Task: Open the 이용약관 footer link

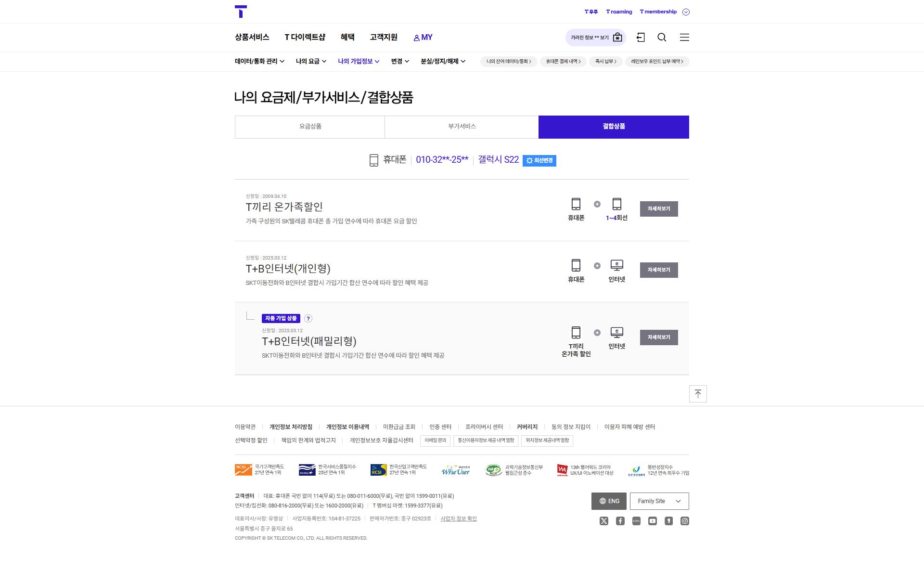Action: pyautogui.click(x=245, y=427)
